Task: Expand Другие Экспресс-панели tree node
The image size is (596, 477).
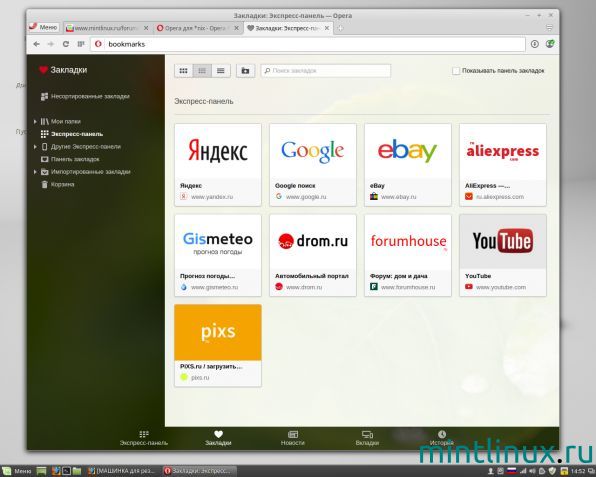Action: pyautogui.click(x=35, y=146)
